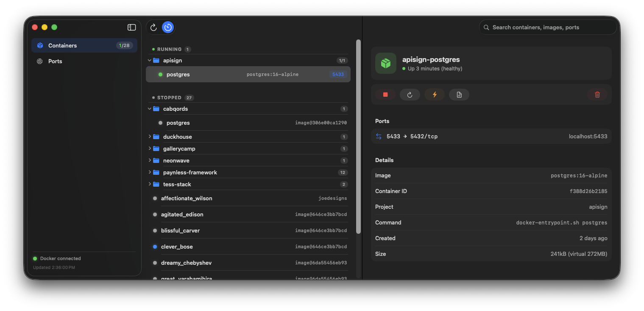Click the image@306e00ca1290 label
This screenshot has height=311, width=644.
[321, 123]
